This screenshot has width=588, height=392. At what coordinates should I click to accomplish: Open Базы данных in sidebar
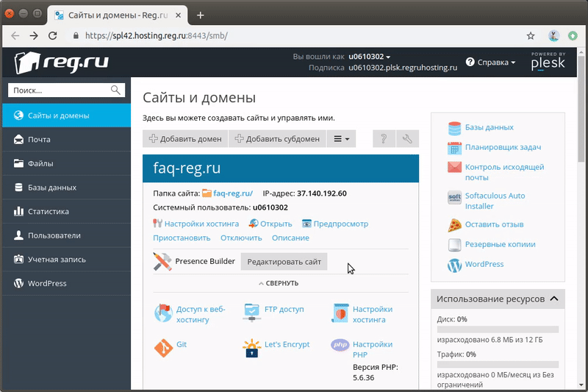[x=67, y=188]
